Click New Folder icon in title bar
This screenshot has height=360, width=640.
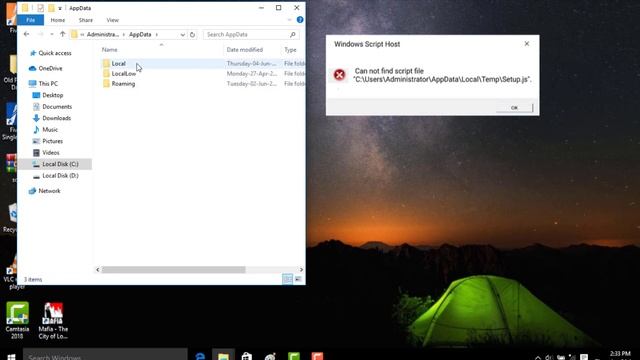(51, 8)
